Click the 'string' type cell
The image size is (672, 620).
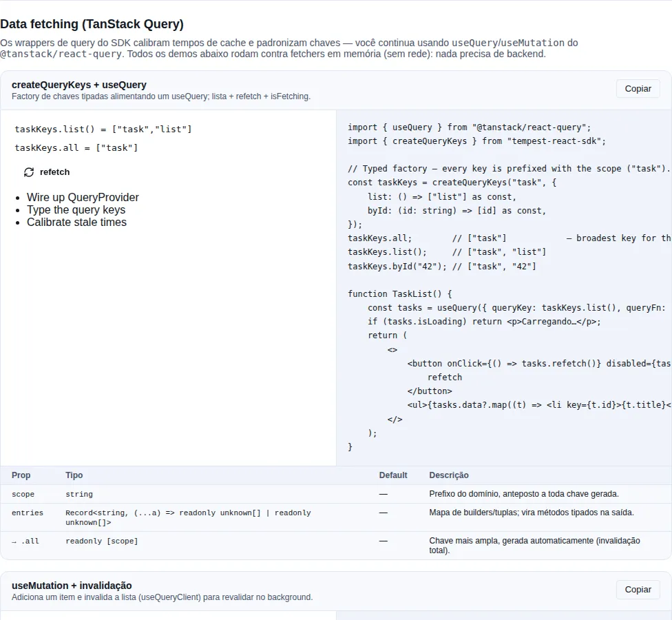(x=79, y=494)
